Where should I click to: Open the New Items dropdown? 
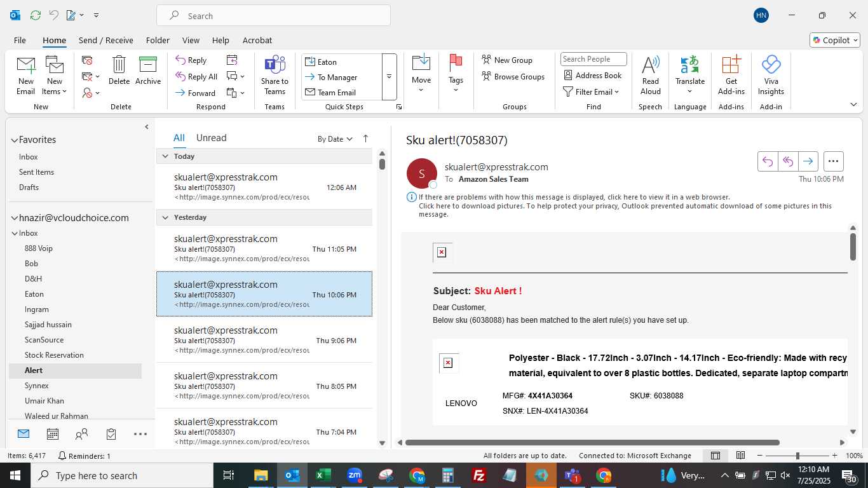(x=55, y=75)
